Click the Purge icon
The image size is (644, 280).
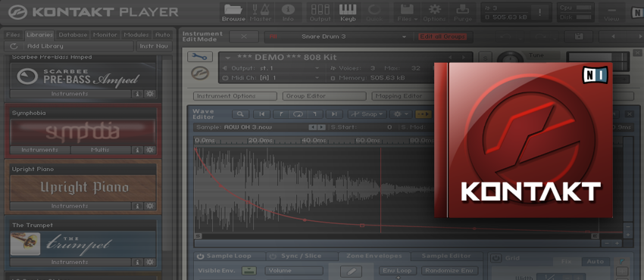tap(462, 13)
